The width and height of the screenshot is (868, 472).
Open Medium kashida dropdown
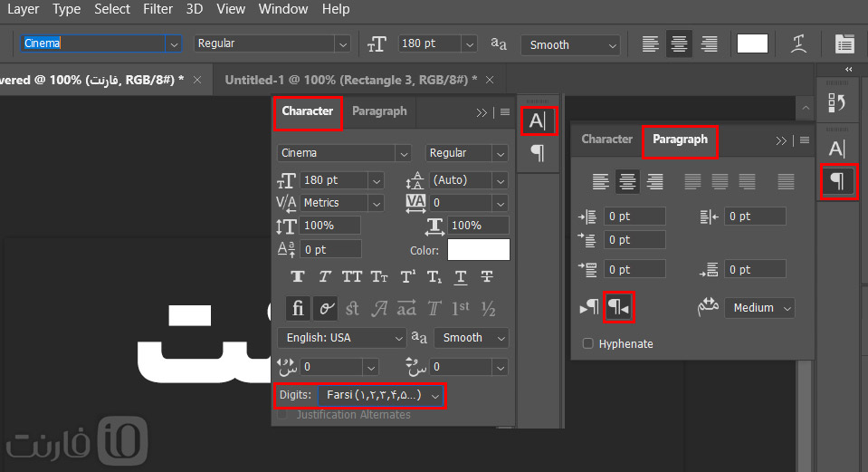click(759, 308)
